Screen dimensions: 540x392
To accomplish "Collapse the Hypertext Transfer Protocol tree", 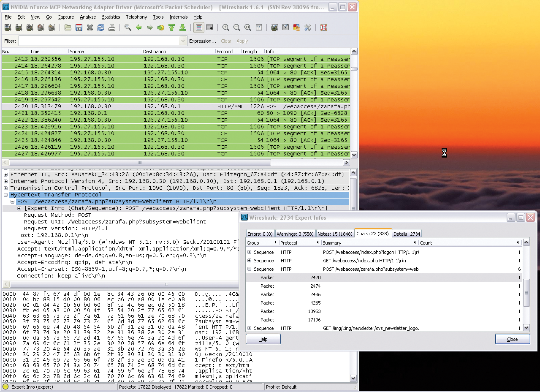I will (5, 195).
